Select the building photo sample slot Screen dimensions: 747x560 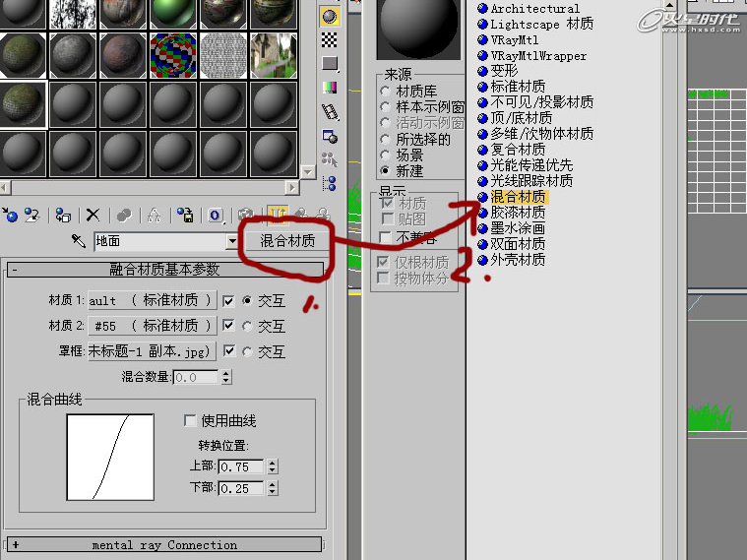click(274, 55)
